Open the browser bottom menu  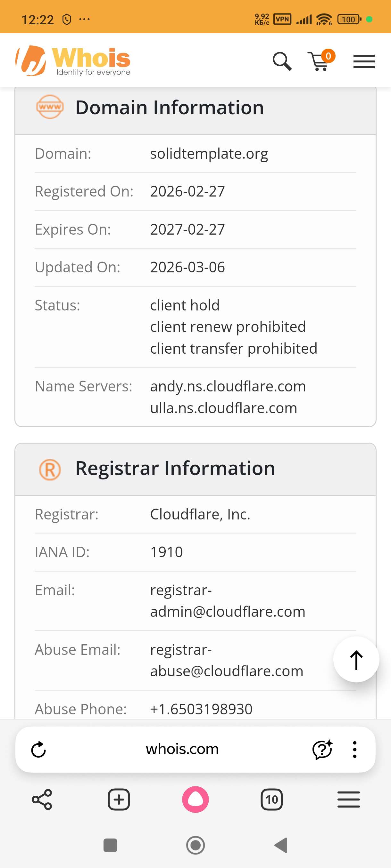(x=348, y=799)
